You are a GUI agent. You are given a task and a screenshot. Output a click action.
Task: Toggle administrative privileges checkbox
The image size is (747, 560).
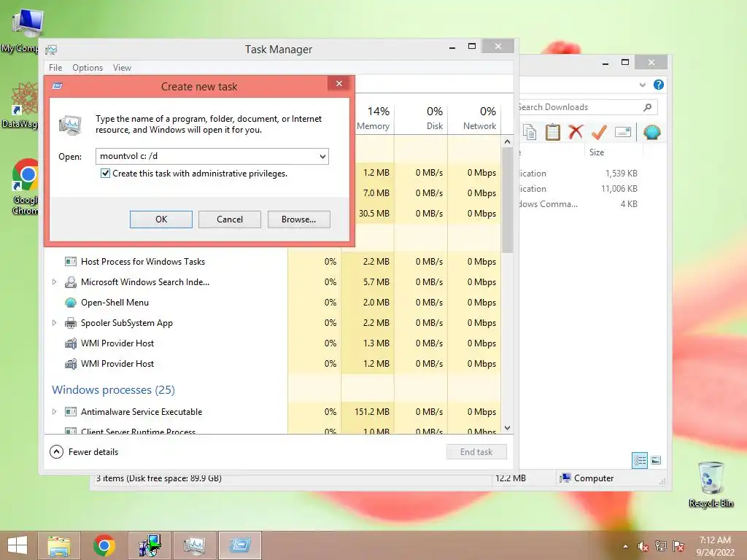tap(105, 174)
